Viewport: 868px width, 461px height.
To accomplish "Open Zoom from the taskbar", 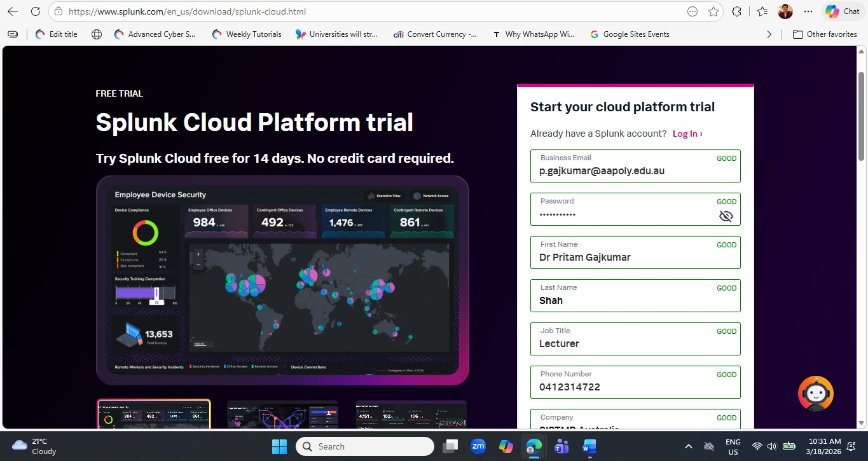I will pyautogui.click(x=478, y=446).
